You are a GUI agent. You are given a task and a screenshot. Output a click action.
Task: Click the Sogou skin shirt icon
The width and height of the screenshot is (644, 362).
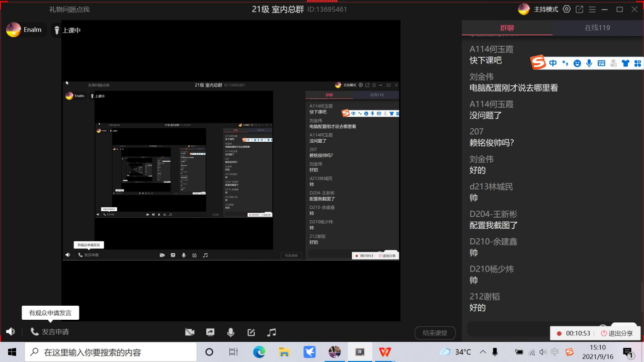point(625,63)
